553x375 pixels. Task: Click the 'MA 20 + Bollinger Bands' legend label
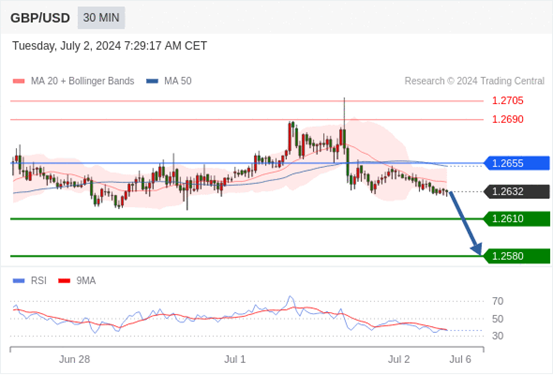tap(83, 81)
